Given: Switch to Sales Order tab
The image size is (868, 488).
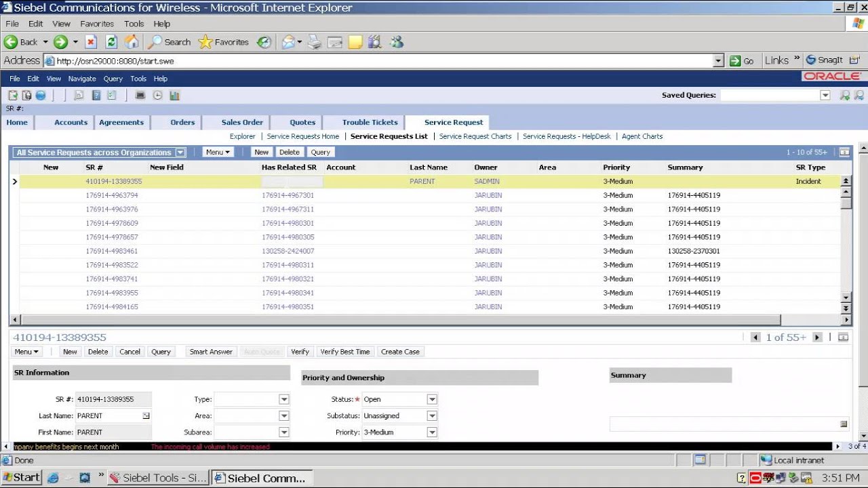Looking at the screenshot, I should pos(242,122).
